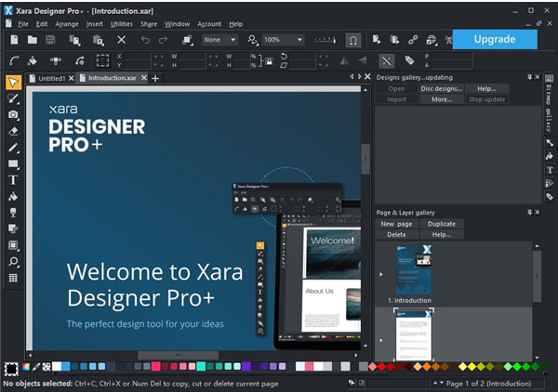Viewport: 558px width, 392px height.
Task: Select the Rectangle tool
Action: tap(13, 163)
